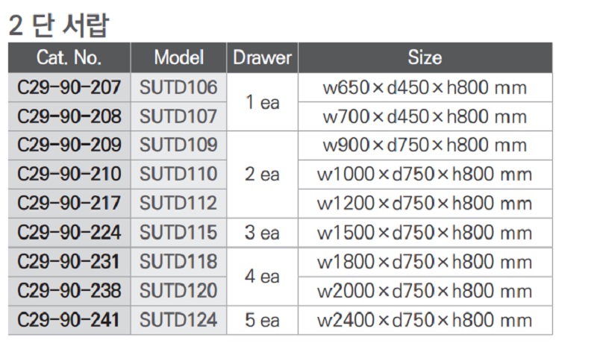Image resolution: width=597 pixels, height=364 pixels.
Task: Click model cell SUTD109
Action: (x=178, y=145)
